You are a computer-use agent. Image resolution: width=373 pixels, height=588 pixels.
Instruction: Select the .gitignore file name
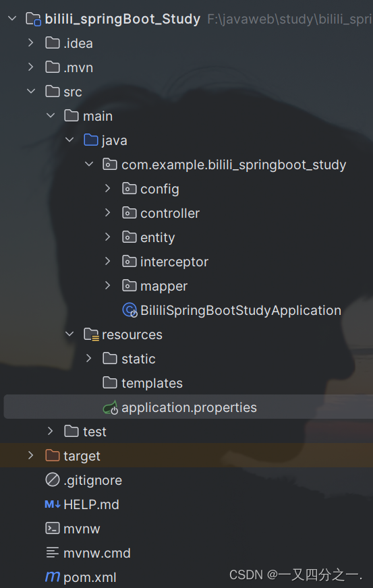[92, 480]
